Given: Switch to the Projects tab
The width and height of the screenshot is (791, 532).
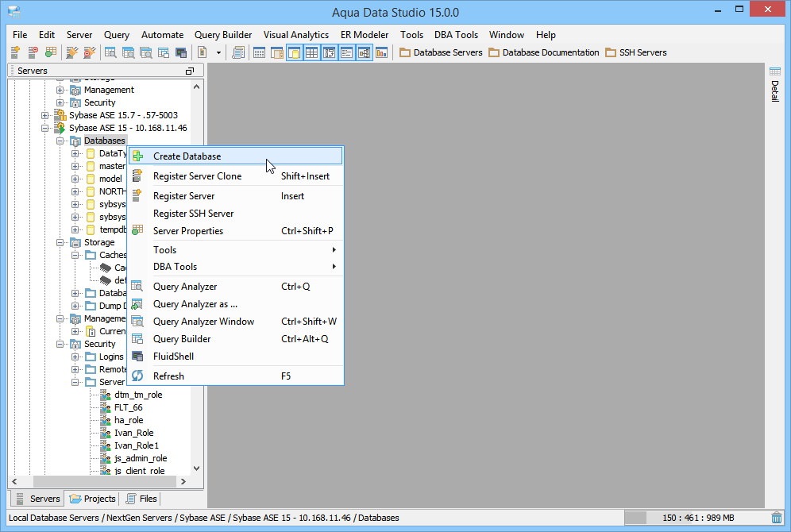Looking at the screenshot, I should click(x=93, y=498).
